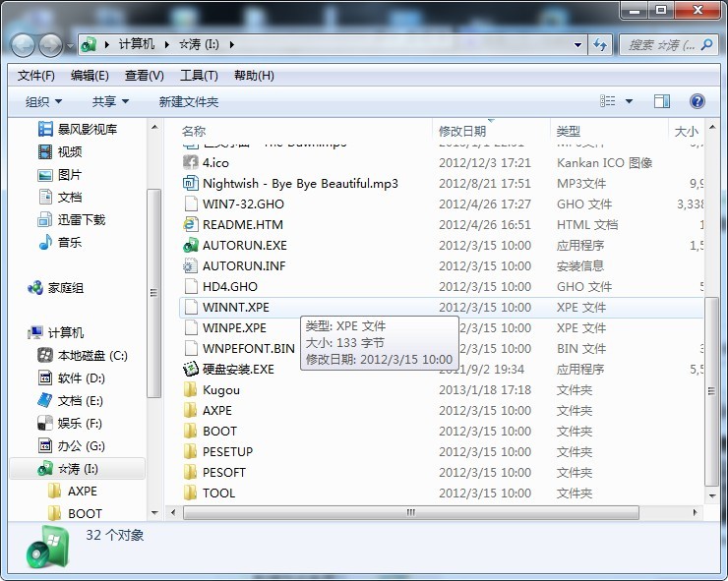Refresh the current folder view
The width and height of the screenshot is (728, 581).
(x=600, y=45)
